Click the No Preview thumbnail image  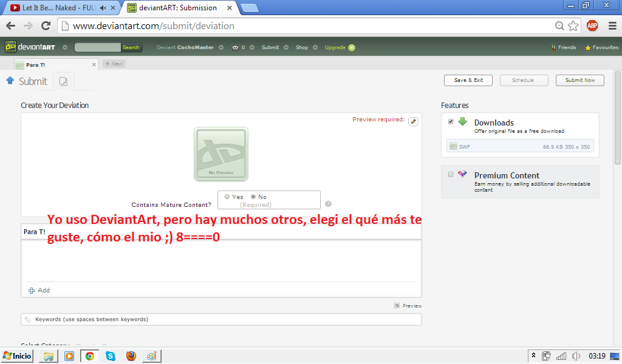point(221,154)
